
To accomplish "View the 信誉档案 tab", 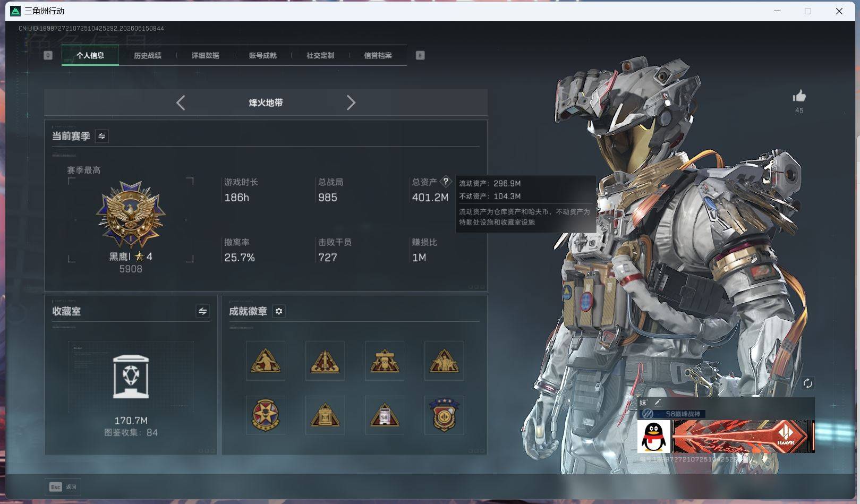I will 378,55.
